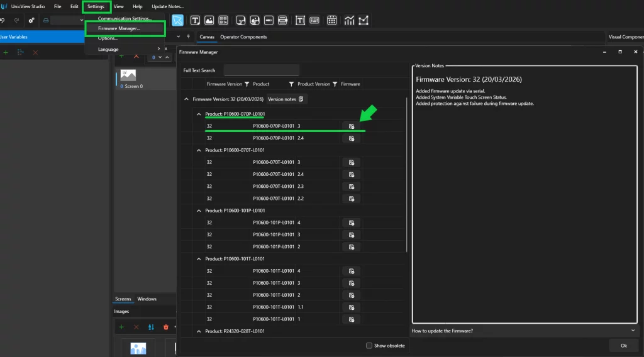The image size is (644, 357).
Task: Pick the line graph component tool
Action: tap(364, 21)
